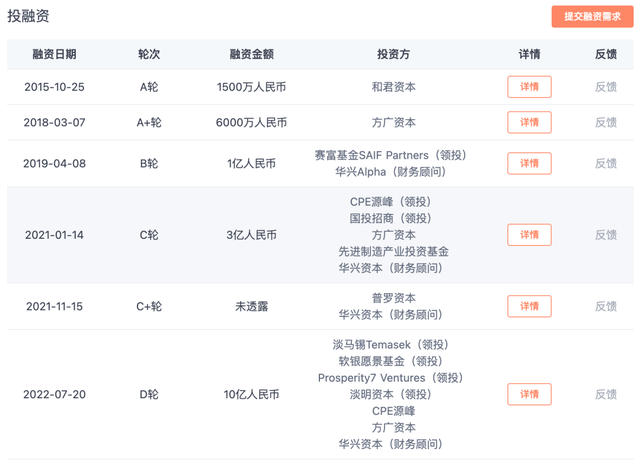Screen dimensions: 640x461
Task: Select investor 普罗资本 in C+轮
Action: [391, 298]
